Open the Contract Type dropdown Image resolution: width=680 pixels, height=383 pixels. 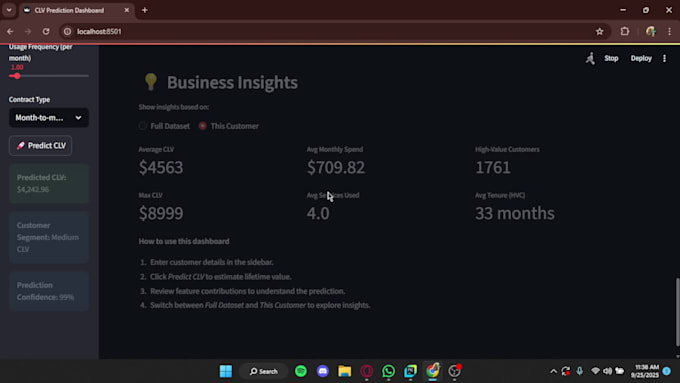click(49, 118)
